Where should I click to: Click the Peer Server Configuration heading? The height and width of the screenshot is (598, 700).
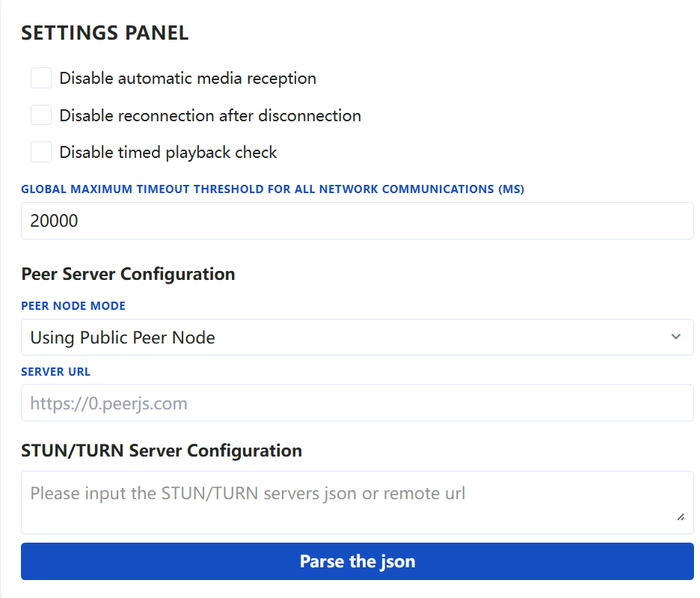[x=128, y=274]
